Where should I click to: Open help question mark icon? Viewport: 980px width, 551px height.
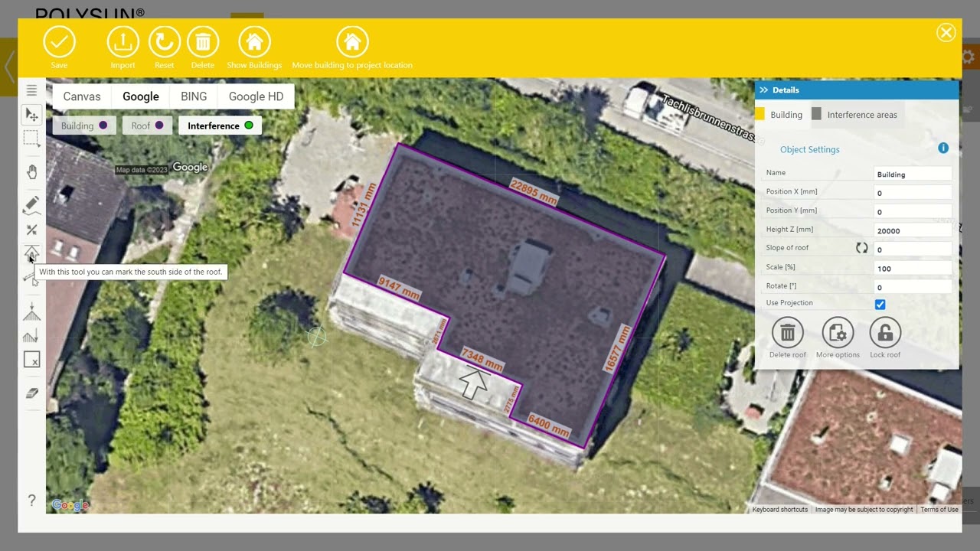pos(31,500)
